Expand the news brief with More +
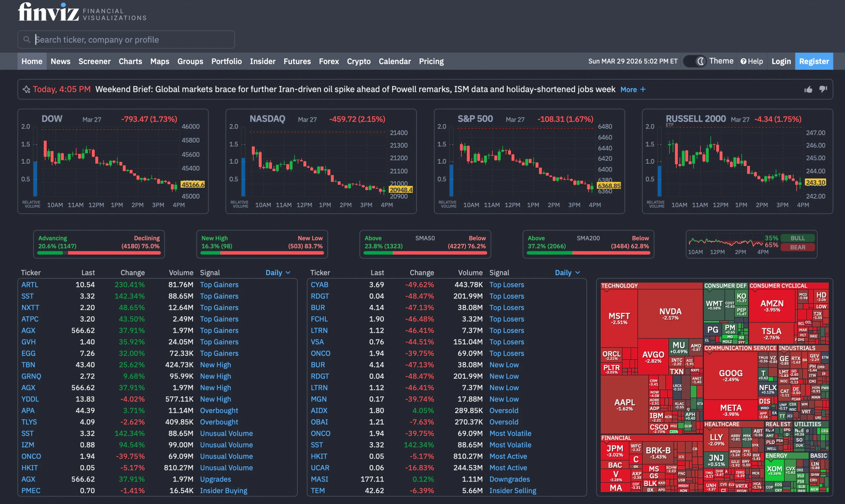Screen dimensions: 845x504 (x=632, y=89)
